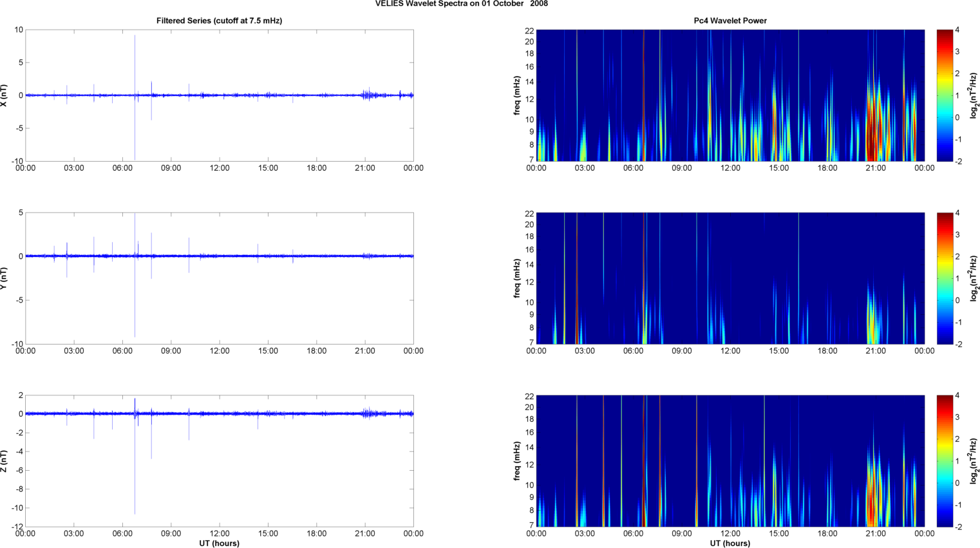This screenshot has height=548, width=980.
Task: Click log2(nT²/Hz) label beside top colorbar
Action: tap(974, 95)
